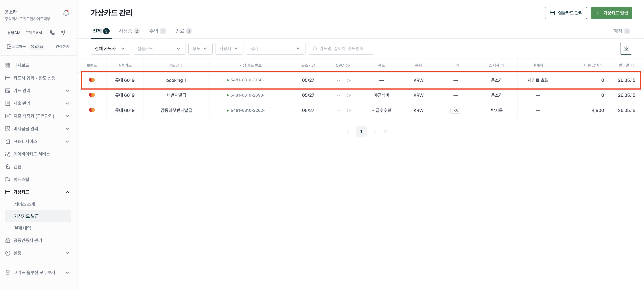
Task: Switch to the 사용중 tab
Action: pyautogui.click(x=129, y=31)
